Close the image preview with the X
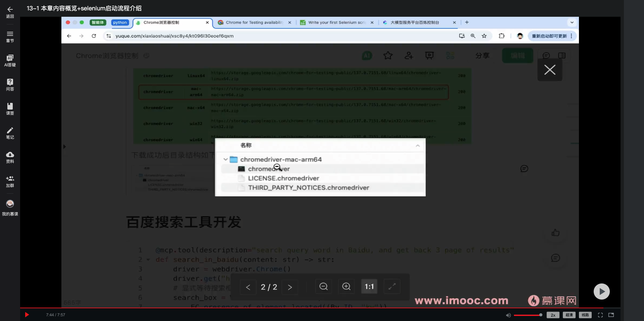 [550, 70]
